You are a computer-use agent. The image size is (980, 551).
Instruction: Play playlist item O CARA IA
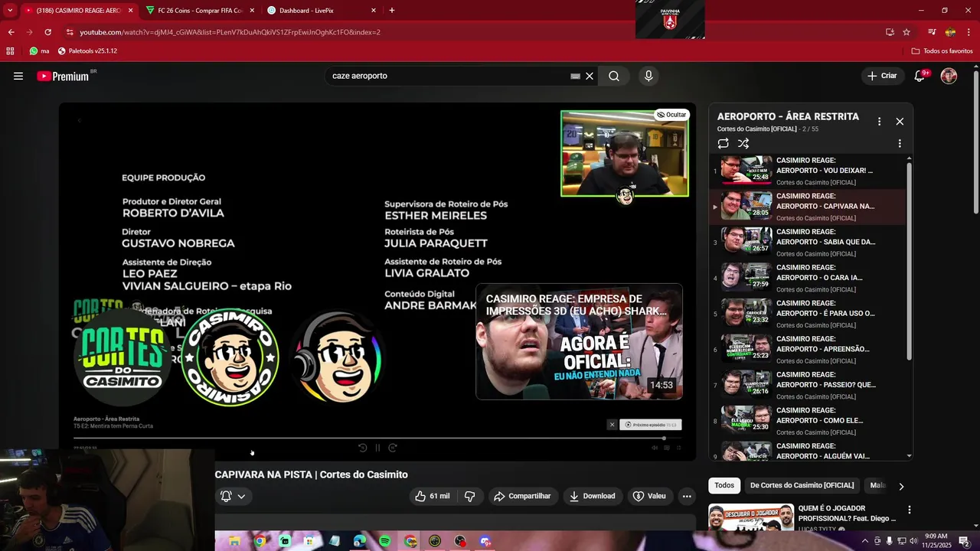(x=808, y=278)
